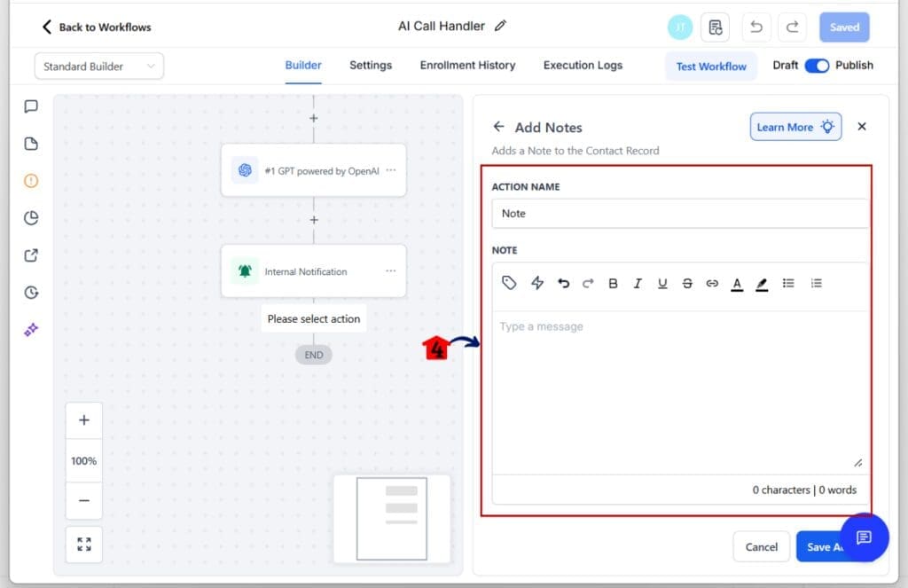Insert a link in the note
The height and width of the screenshot is (588, 908).
[712, 284]
